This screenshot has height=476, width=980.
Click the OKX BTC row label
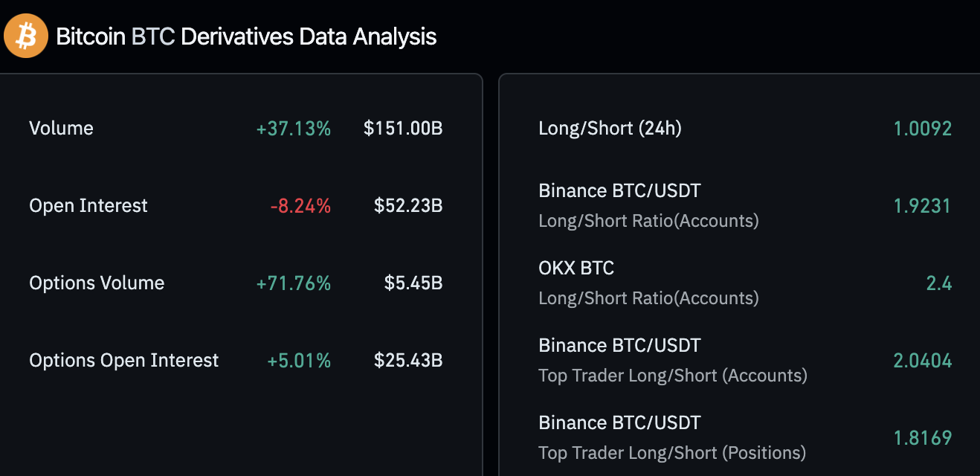pos(576,268)
